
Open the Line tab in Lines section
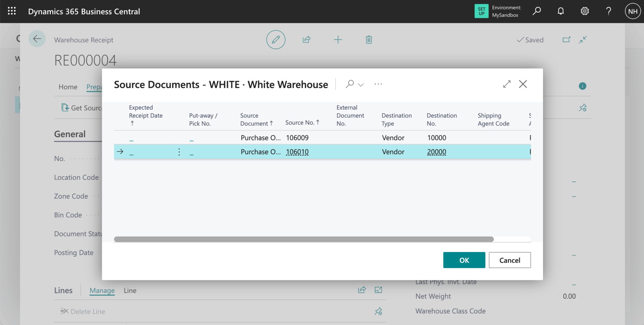coord(130,290)
